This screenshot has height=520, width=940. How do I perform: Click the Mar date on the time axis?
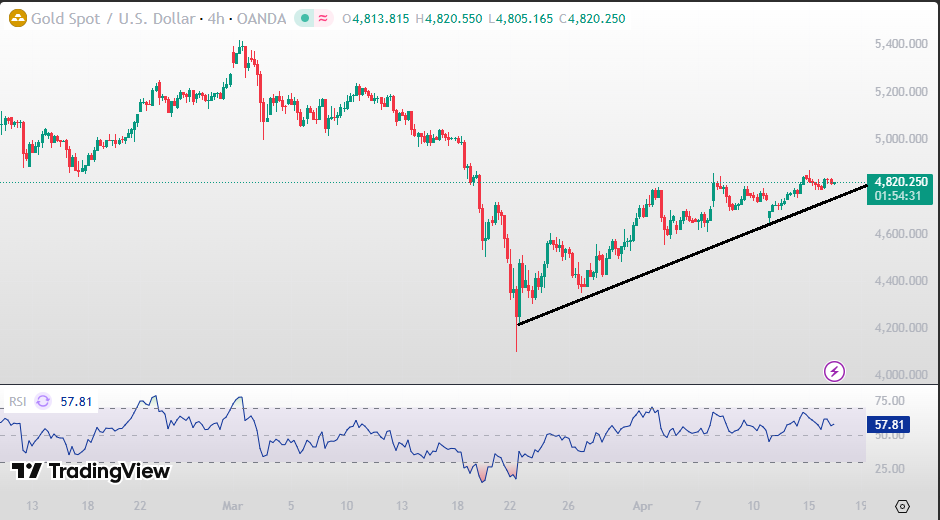(x=232, y=506)
